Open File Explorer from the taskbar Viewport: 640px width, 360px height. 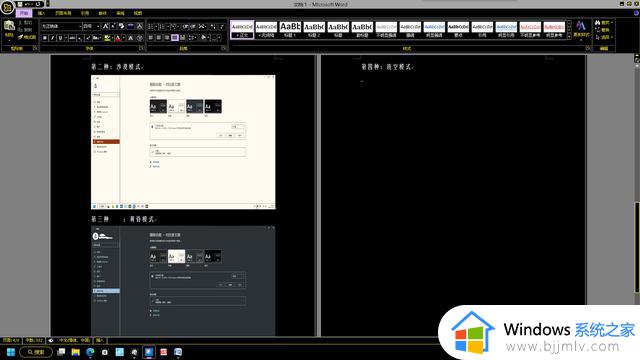point(76,352)
